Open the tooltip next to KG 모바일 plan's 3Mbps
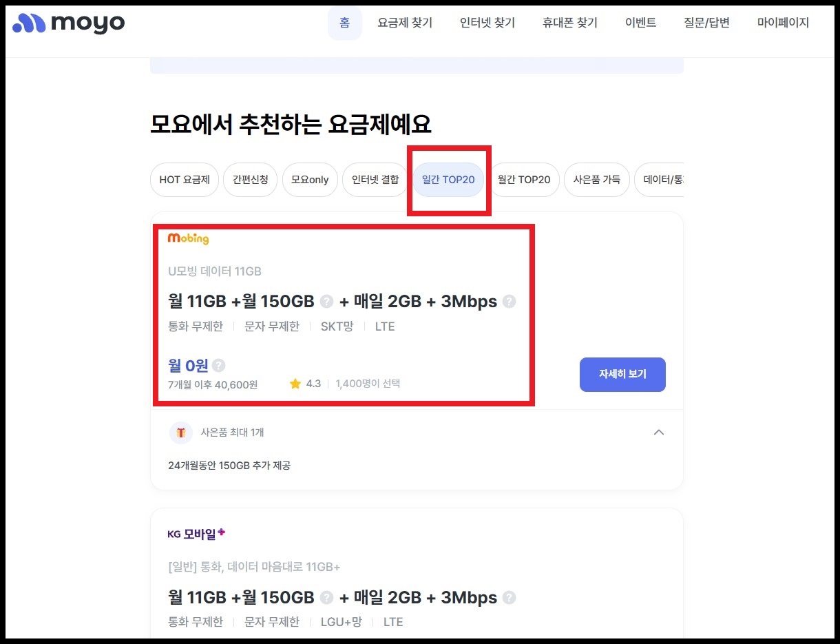Viewport: 840px width, 644px height. (x=510, y=597)
